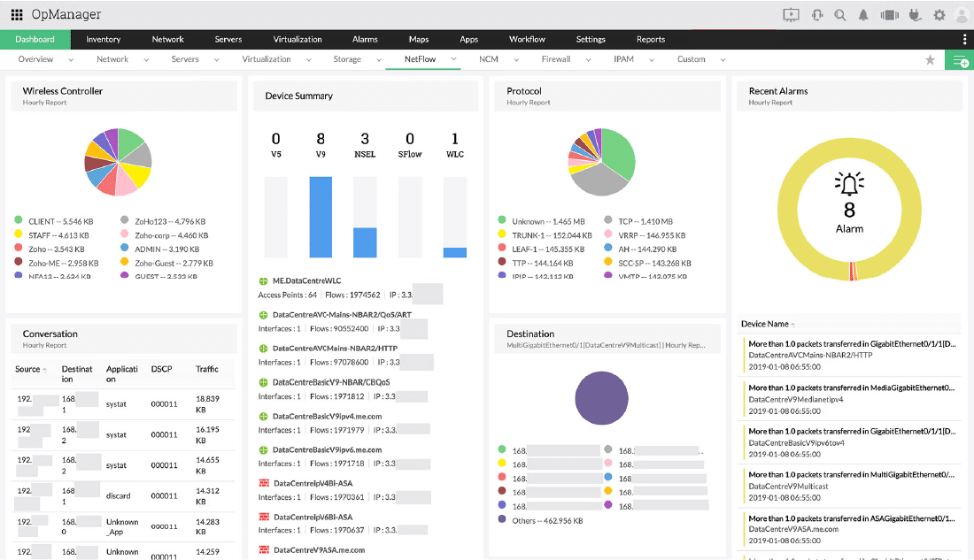
Task: Open the Custom dropdown chevron
Action: coord(723,59)
